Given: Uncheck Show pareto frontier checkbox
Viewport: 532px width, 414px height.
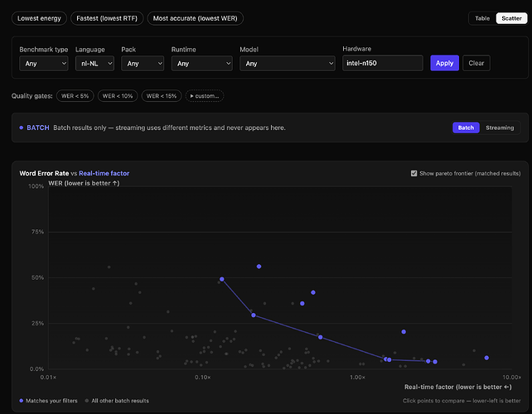Looking at the screenshot, I should coord(414,174).
